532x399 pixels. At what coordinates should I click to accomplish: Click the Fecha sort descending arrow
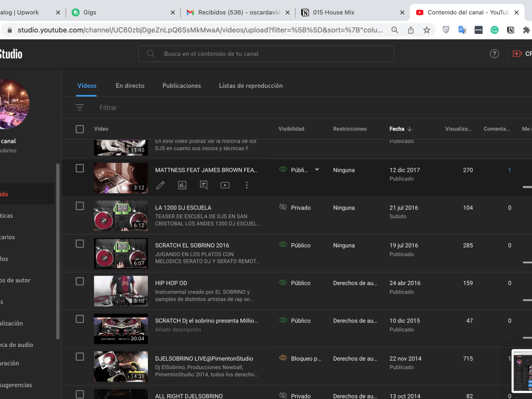point(410,129)
